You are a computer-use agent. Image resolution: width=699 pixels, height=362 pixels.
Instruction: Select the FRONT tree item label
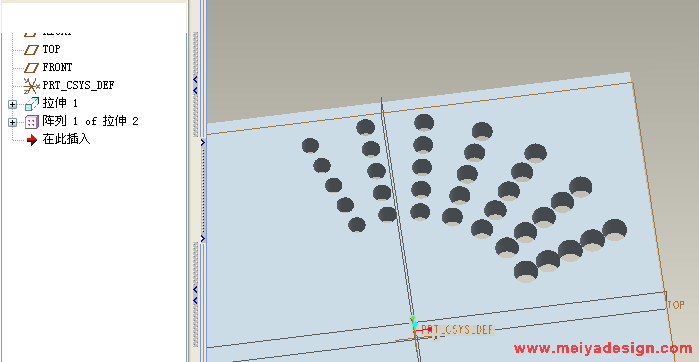[x=57, y=67]
